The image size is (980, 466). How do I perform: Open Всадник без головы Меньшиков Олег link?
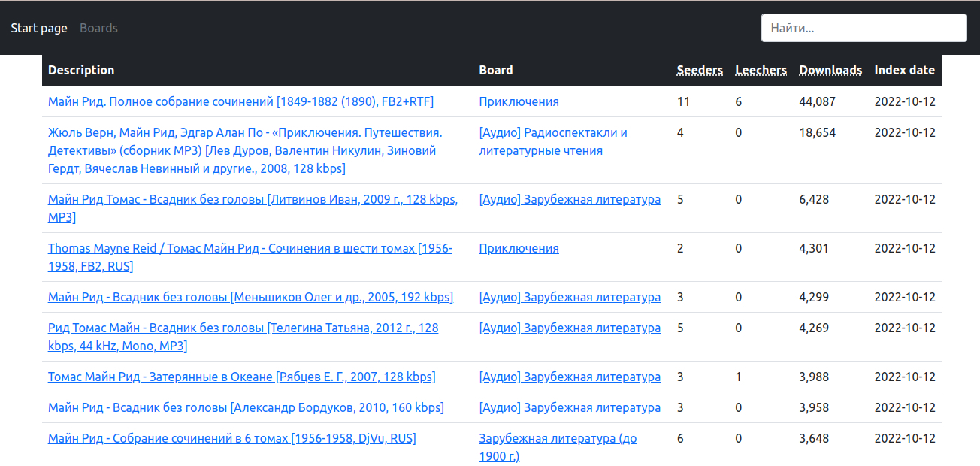pyautogui.click(x=250, y=297)
